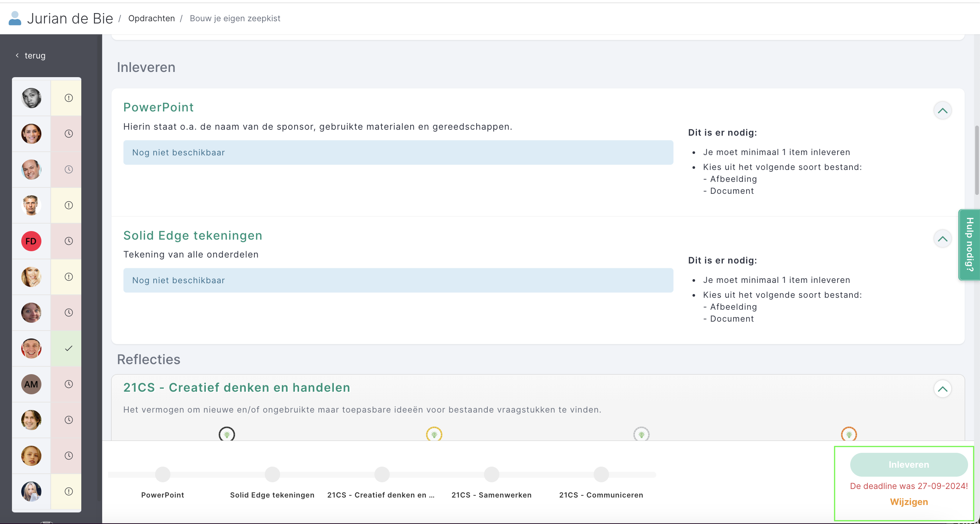Open the Opdrachten breadcrumb link

[x=151, y=18]
